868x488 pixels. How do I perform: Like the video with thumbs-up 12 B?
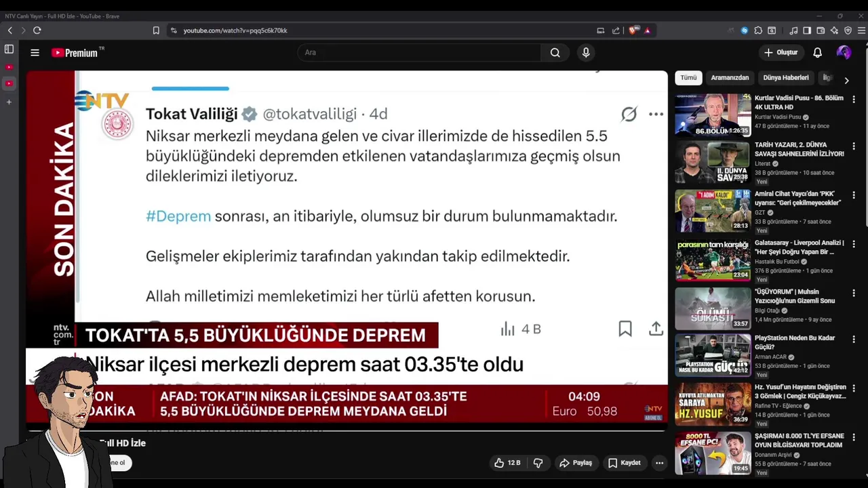pos(507,463)
